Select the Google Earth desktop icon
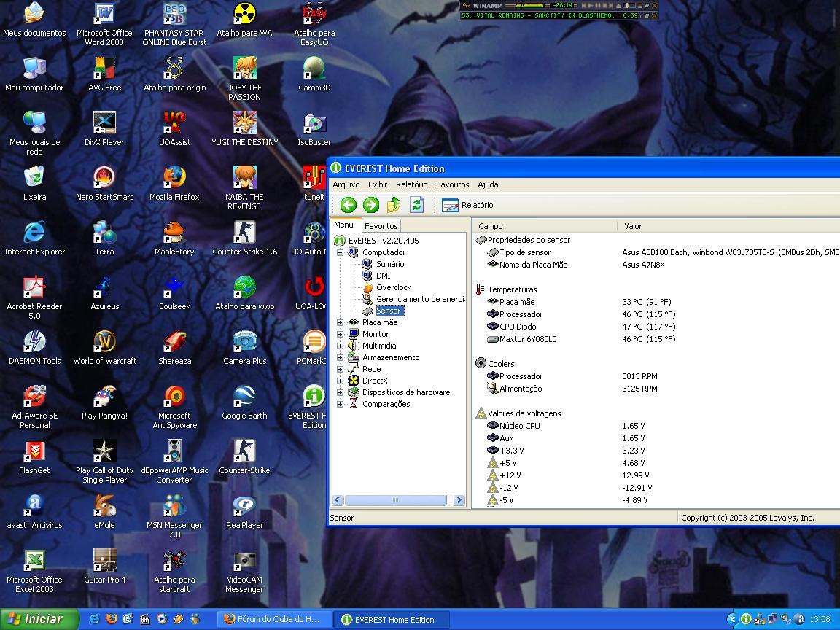This screenshot has height=630, width=840. pyautogui.click(x=244, y=402)
